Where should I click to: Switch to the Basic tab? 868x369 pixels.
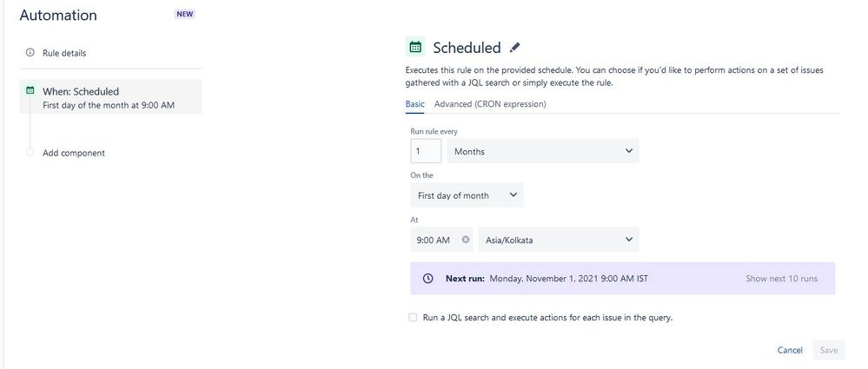pos(414,103)
